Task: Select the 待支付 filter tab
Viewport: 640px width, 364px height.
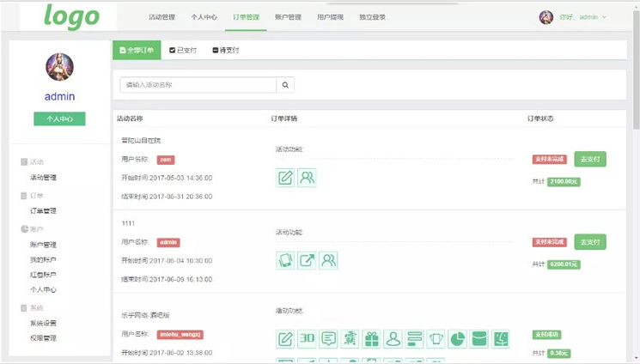Action: click(226, 51)
